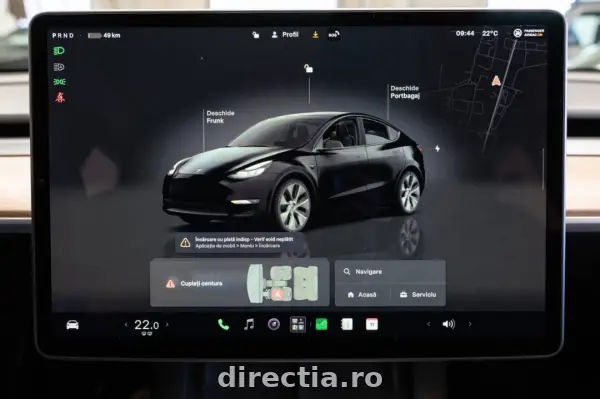600x399 pixels.
Task: Navigate to Serviciu work shortcut
Action: tap(418, 295)
